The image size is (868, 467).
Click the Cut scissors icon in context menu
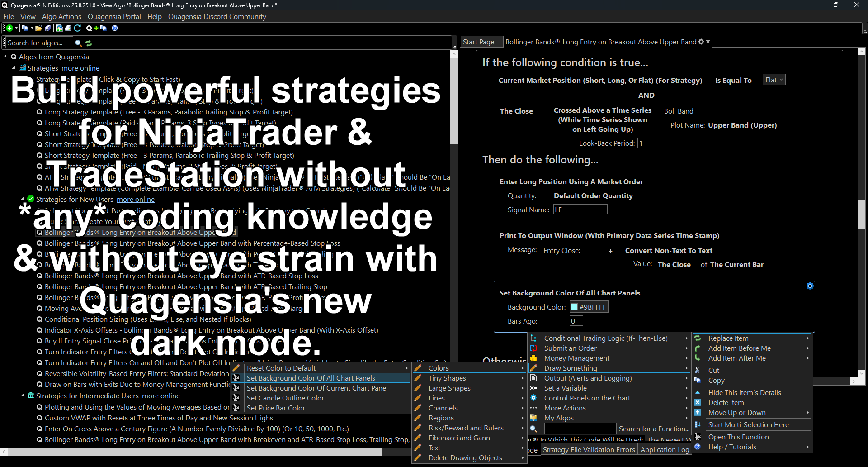coord(698,370)
